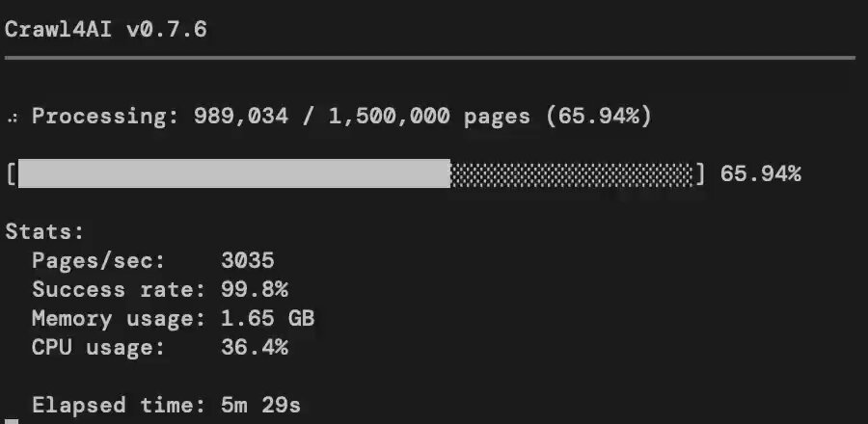Click the Stats: heading
868x424 pixels.
pos(44,231)
